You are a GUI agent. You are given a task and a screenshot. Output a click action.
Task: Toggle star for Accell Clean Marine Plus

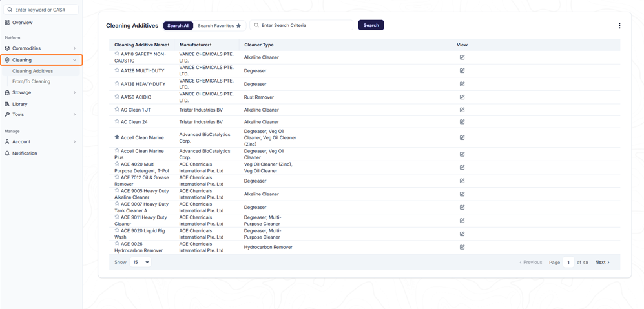(x=117, y=150)
